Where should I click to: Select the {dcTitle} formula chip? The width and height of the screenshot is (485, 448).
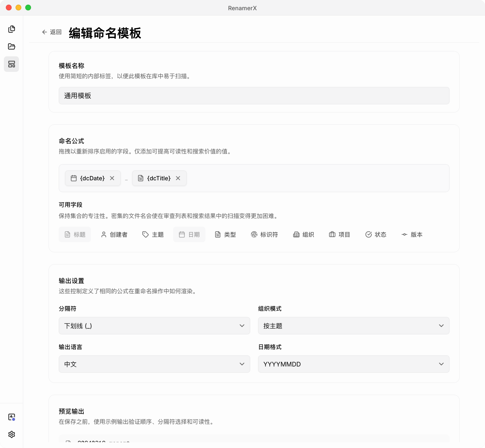(159, 178)
